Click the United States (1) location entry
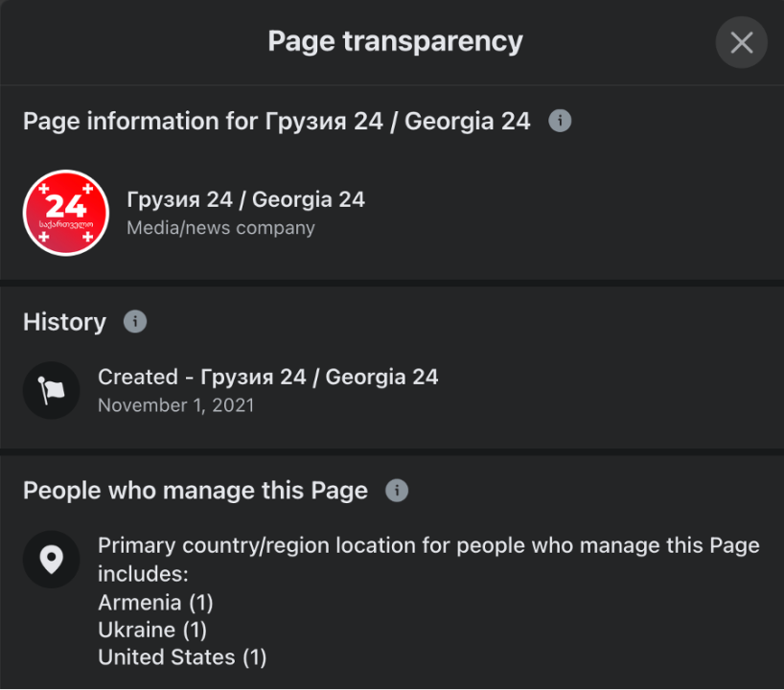784x690 pixels. tap(182, 657)
